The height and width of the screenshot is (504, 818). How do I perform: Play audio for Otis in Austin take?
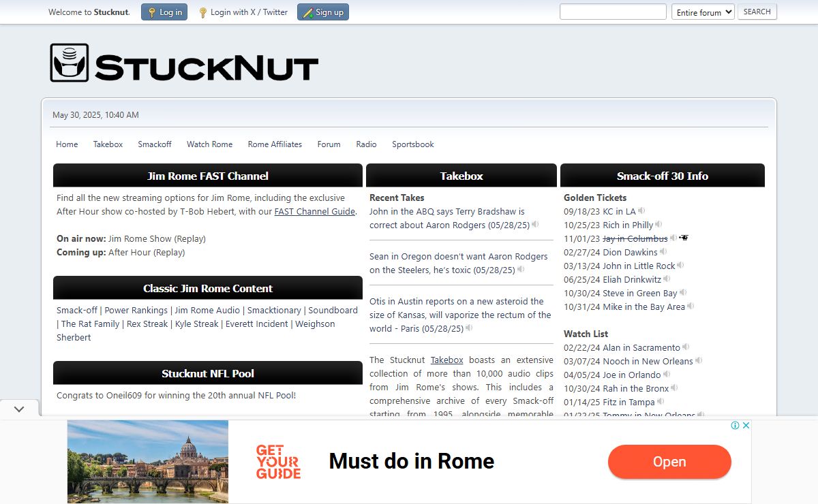[x=469, y=328]
